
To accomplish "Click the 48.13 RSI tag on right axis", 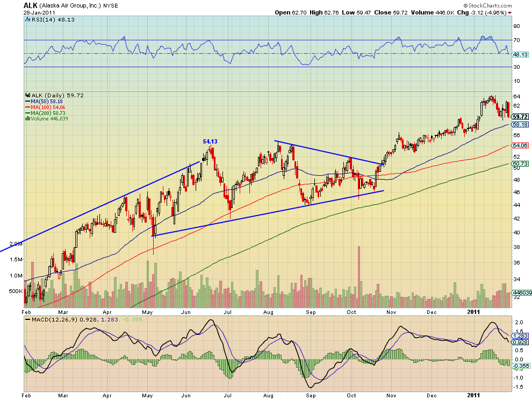I will click(x=520, y=55).
